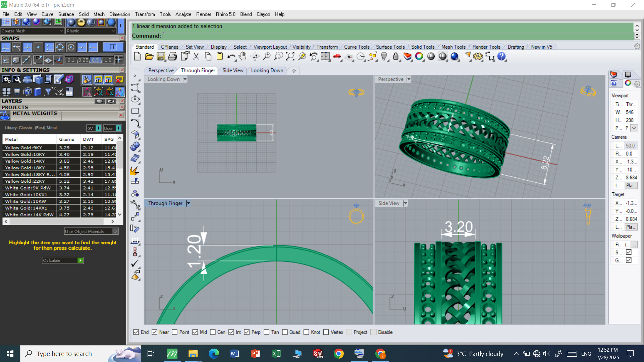
Task: Click the Calculate button
Action: 63,260
